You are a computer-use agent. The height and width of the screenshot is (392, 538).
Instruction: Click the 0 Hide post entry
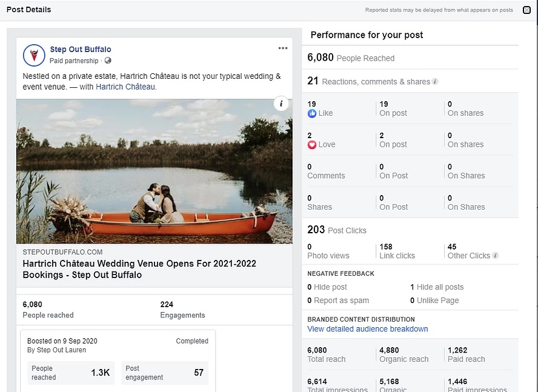327,287
